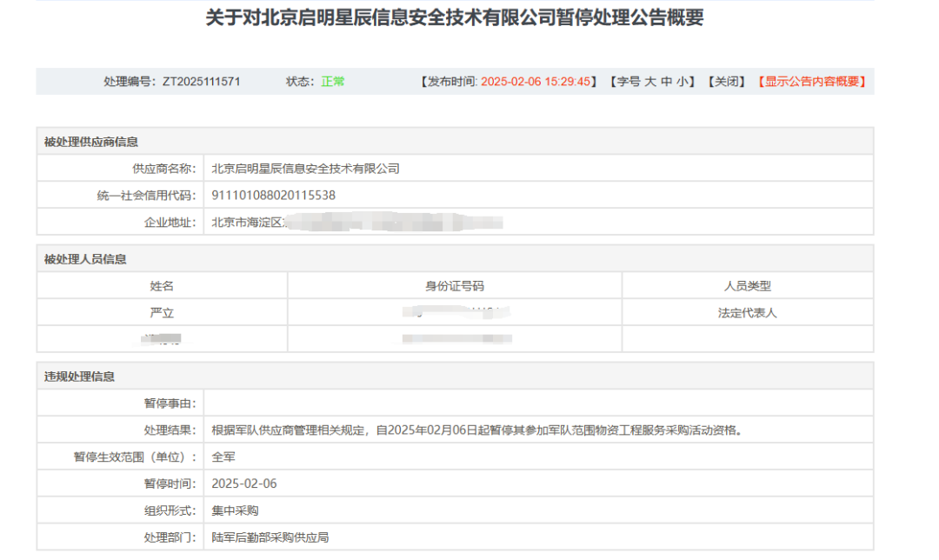Click the 企业地址 label
939x560 pixels.
[170, 223]
